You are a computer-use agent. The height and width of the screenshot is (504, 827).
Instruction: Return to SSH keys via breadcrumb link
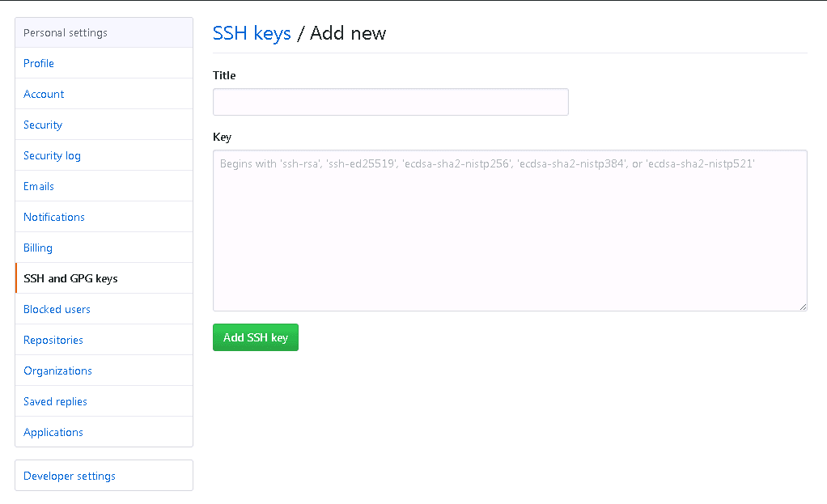click(x=252, y=33)
